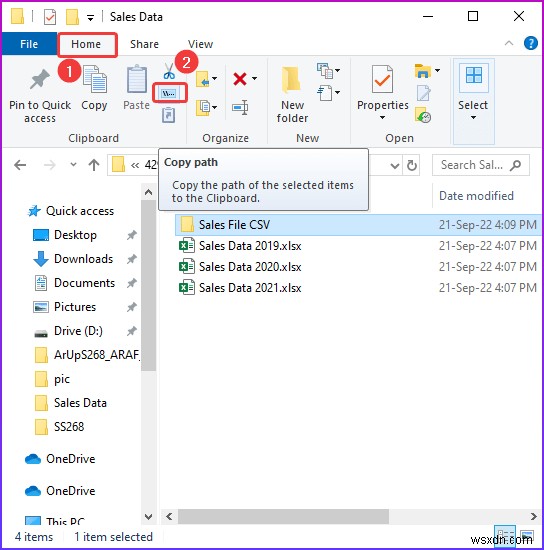Go up one folder level arrow
The width and height of the screenshot is (544, 550).
coord(94,165)
